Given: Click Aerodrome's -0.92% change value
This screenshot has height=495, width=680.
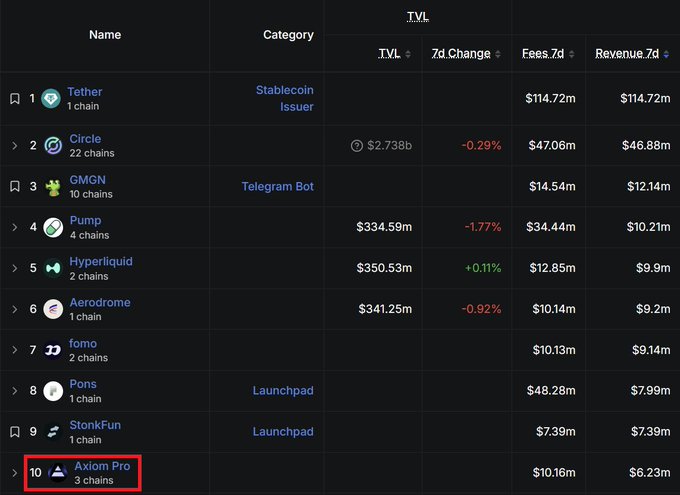Looking at the screenshot, I should coord(481,309).
